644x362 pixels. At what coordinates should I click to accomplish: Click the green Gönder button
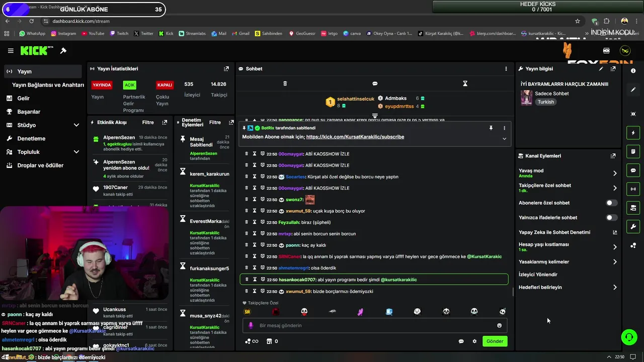(495, 341)
